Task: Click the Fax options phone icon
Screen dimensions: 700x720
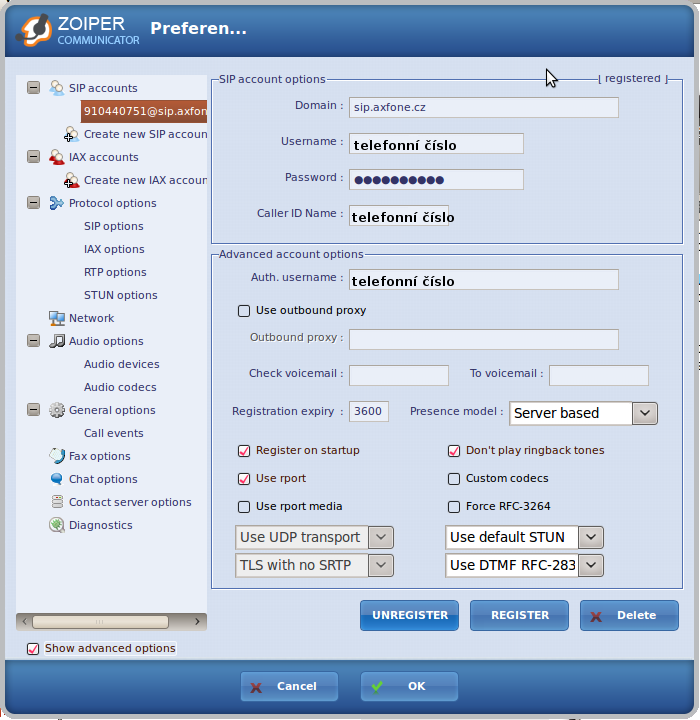Action: coord(56,456)
